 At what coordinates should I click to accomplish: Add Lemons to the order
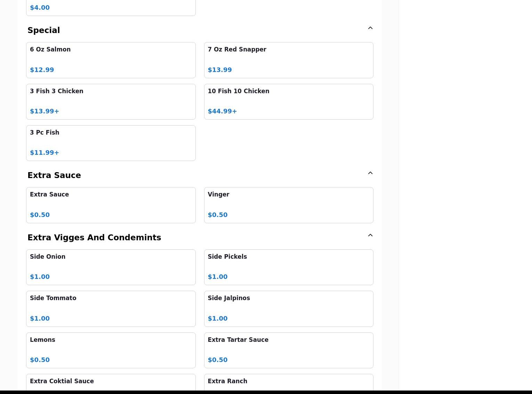tap(111, 350)
